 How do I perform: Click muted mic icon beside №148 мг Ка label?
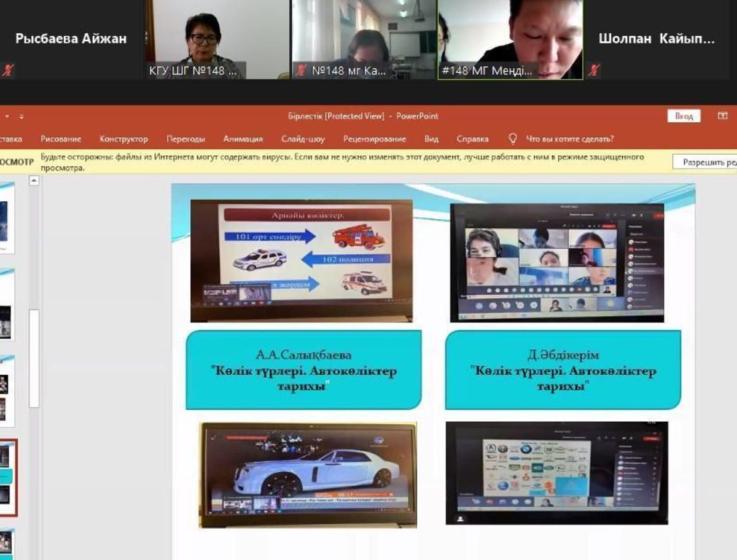click(x=301, y=71)
